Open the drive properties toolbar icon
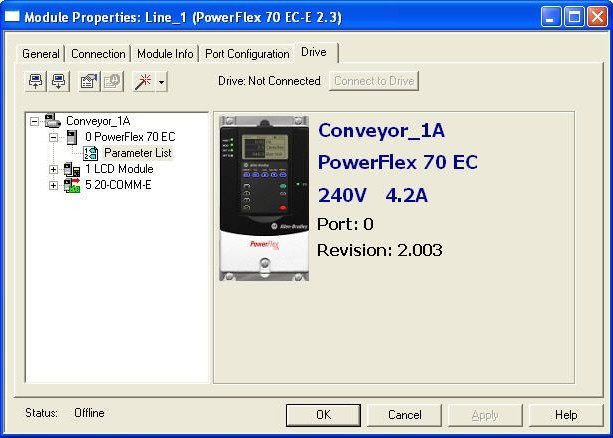 point(88,82)
